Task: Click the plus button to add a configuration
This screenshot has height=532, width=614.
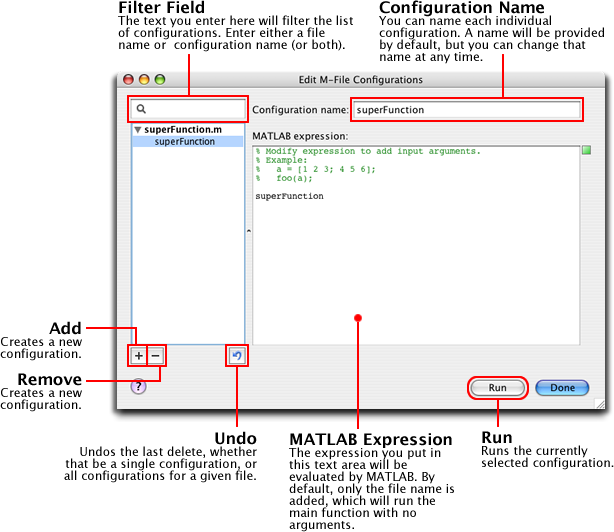Action: tap(138, 356)
